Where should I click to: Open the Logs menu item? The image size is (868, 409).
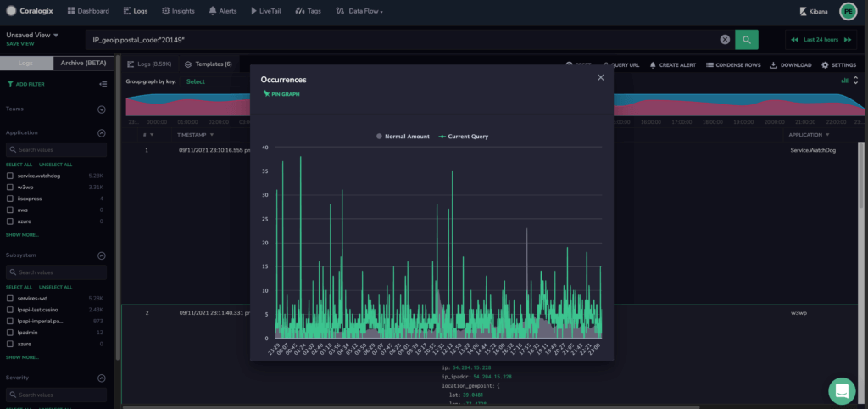tap(136, 10)
